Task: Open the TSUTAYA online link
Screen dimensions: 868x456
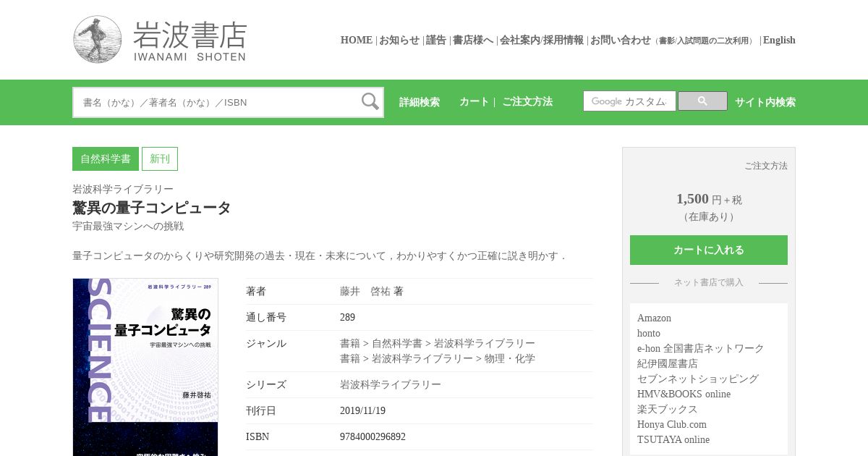Action: [x=673, y=439]
